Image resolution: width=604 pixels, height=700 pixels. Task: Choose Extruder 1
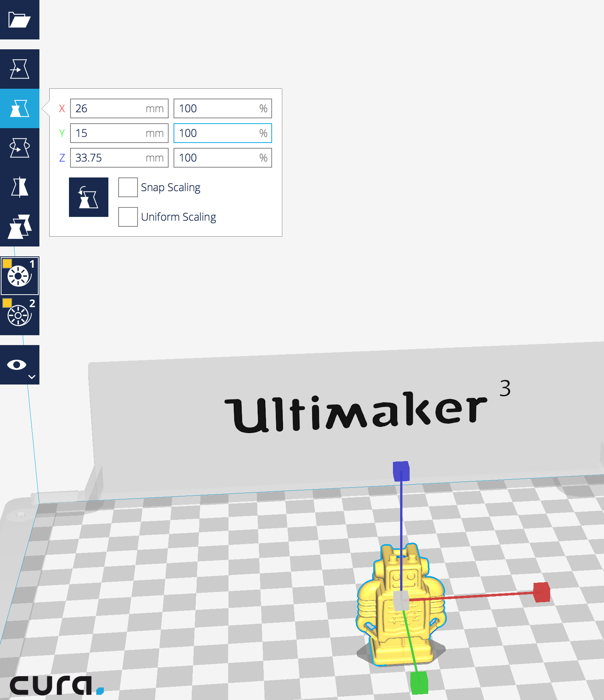click(20, 276)
